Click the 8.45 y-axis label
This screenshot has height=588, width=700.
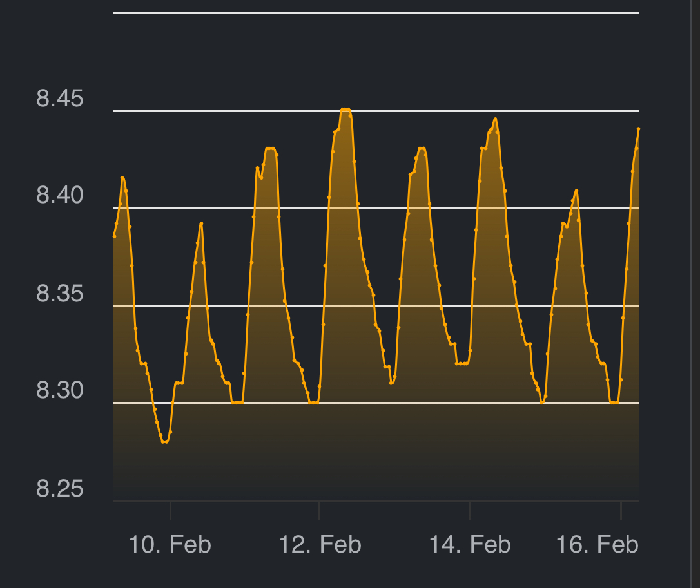pyautogui.click(x=60, y=98)
